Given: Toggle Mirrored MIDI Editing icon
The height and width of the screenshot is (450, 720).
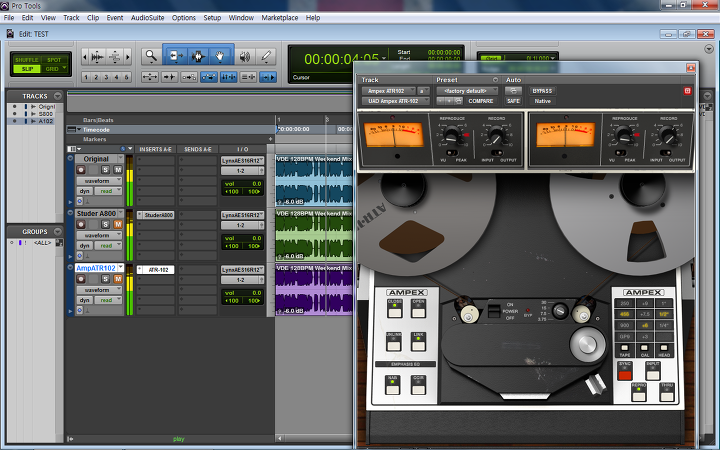Looking at the screenshot, I should click(189, 77).
